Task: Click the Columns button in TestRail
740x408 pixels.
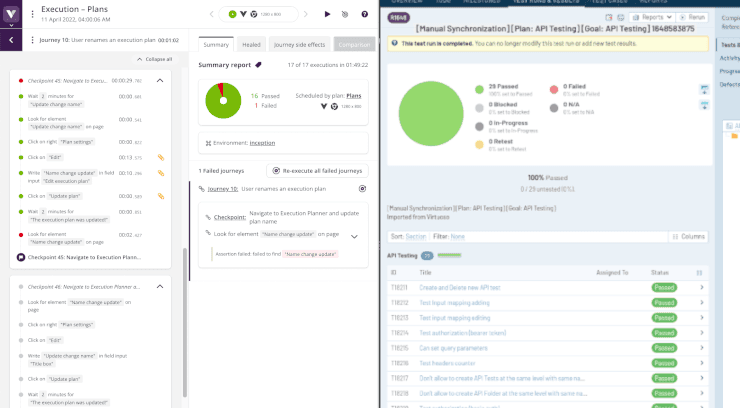Action: (689, 236)
